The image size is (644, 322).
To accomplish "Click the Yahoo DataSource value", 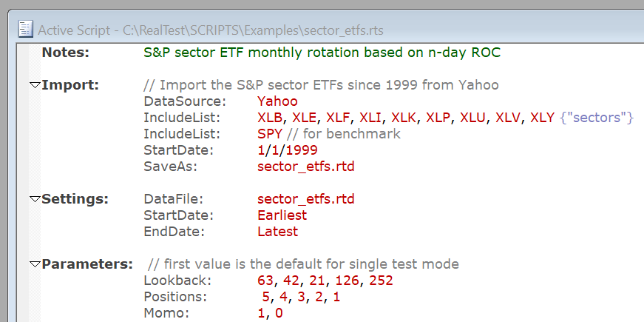I will (277, 101).
